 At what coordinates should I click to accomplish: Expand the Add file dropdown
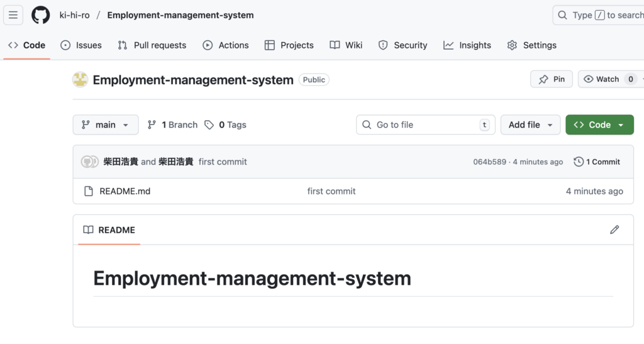click(x=530, y=125)
